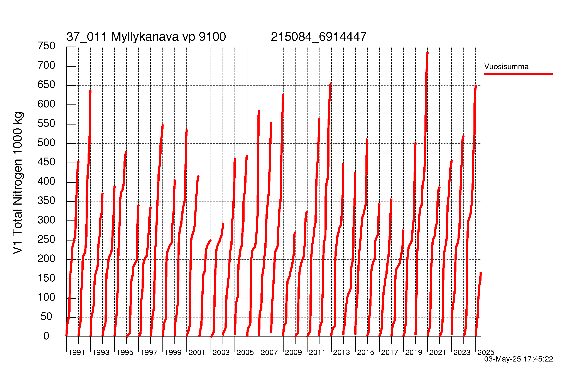Click x-axis year label 2005
The width and height of the screenshot is (588, 370).
click(x=245, y=353)
